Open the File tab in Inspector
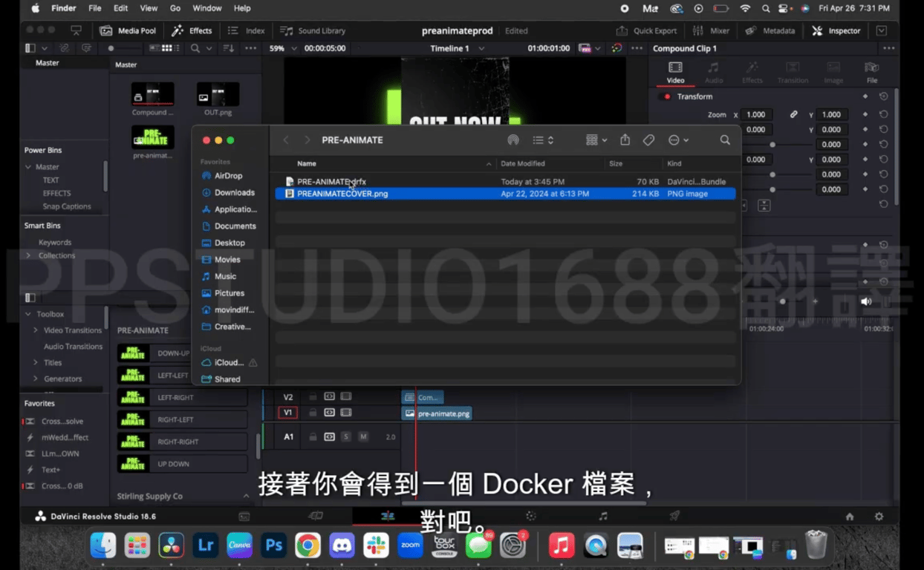 coord(872,72)
